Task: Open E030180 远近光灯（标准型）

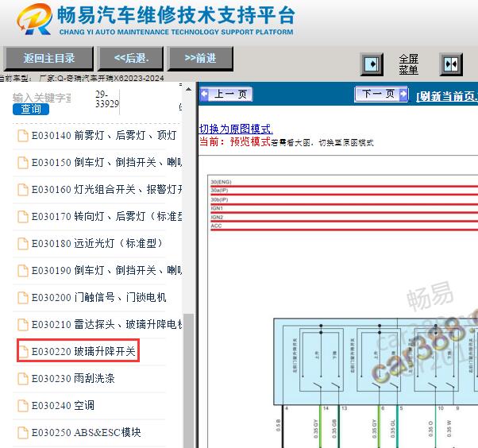Action: 97,243
